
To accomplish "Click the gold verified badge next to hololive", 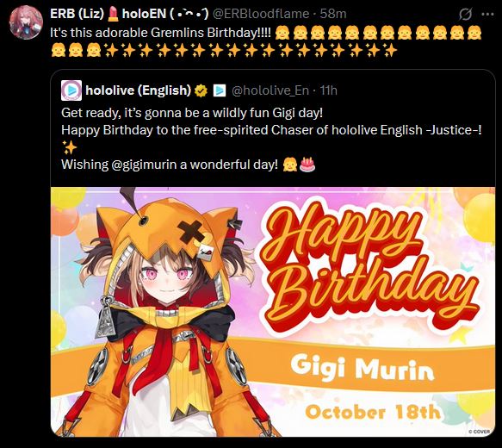I will [x=201, y=90].
